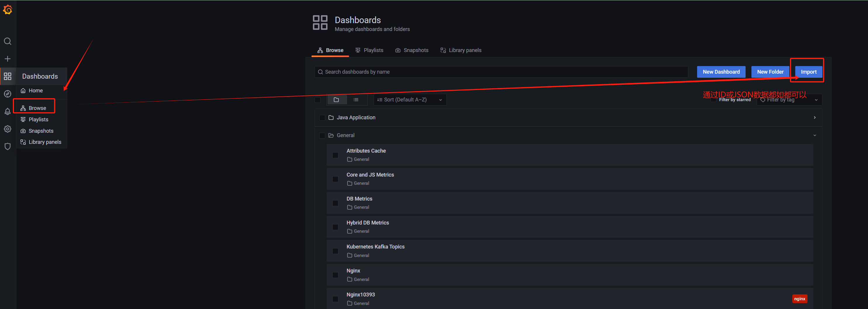This screenshot has height=309, width=868.
Task: Open the Sort (Default A–Z) dropdown
Action: 409,99
